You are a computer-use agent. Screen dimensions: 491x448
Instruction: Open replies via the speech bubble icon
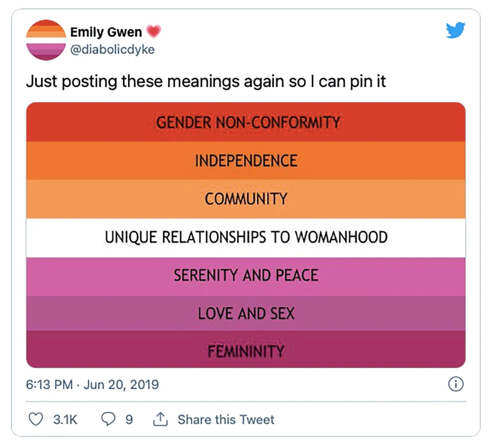click(x=108, y=419)
